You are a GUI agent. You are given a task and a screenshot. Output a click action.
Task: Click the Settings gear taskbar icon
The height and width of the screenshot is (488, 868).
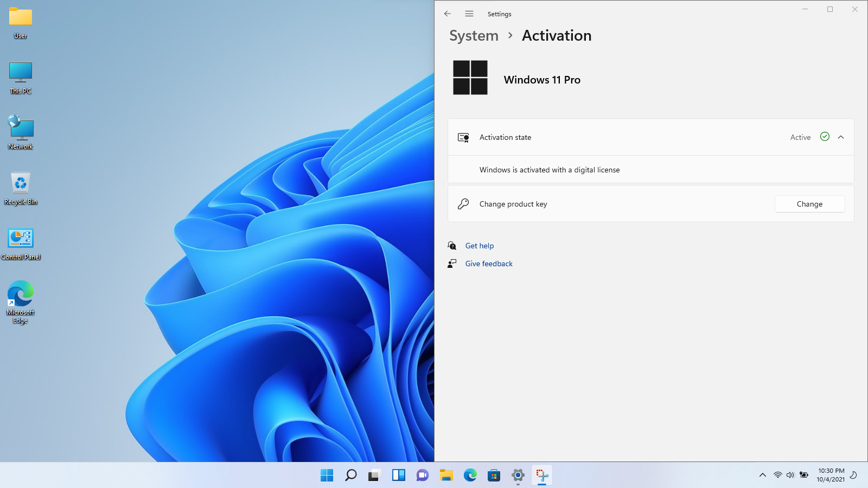tap(518, 475)
